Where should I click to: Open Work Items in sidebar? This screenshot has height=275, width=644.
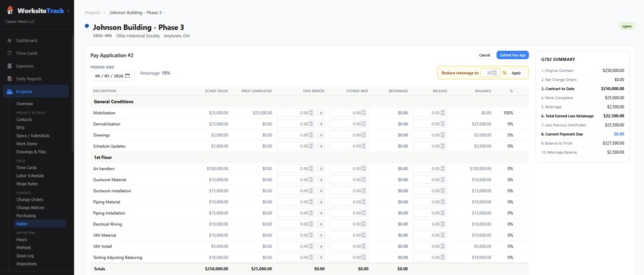tap(27, 144)
